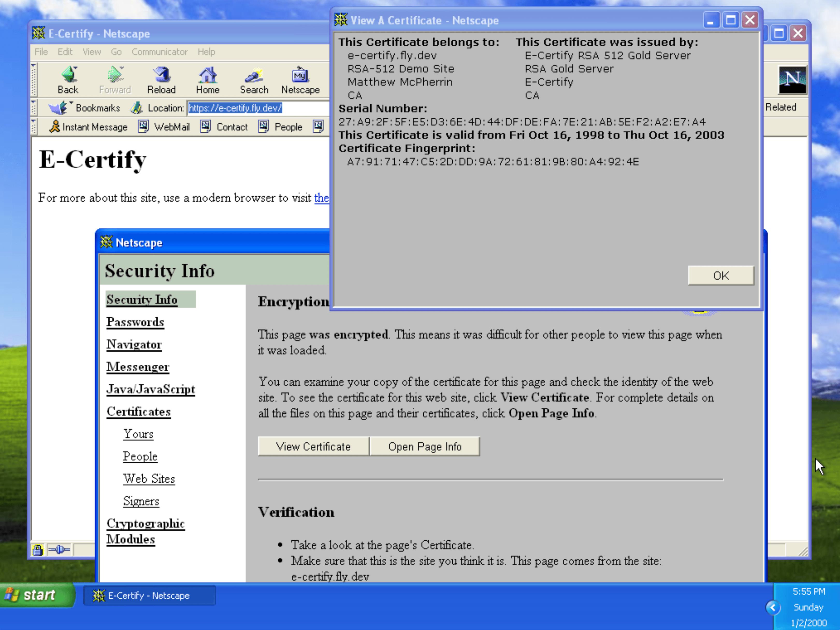Open the People personal toolbar bookmark
The width and height of the screenshot is (840, 630).
click(x=280, y=126)
